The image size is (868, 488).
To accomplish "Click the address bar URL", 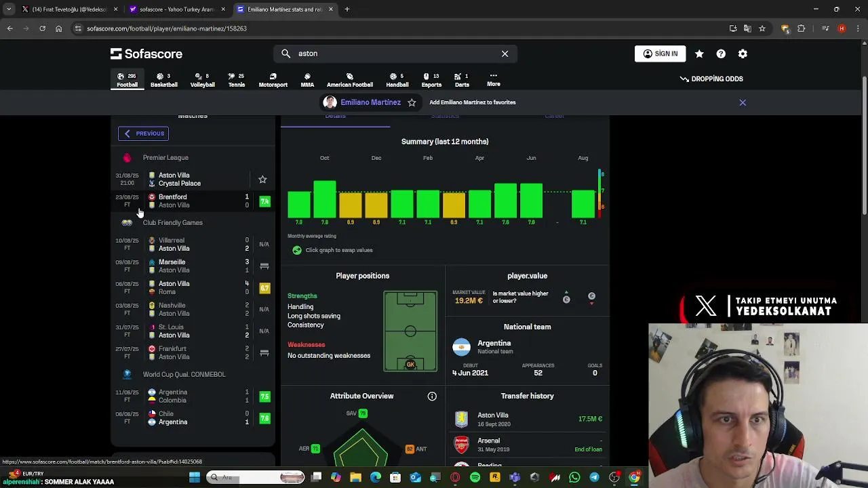I will pyautogui.click(x=167, y=28).
